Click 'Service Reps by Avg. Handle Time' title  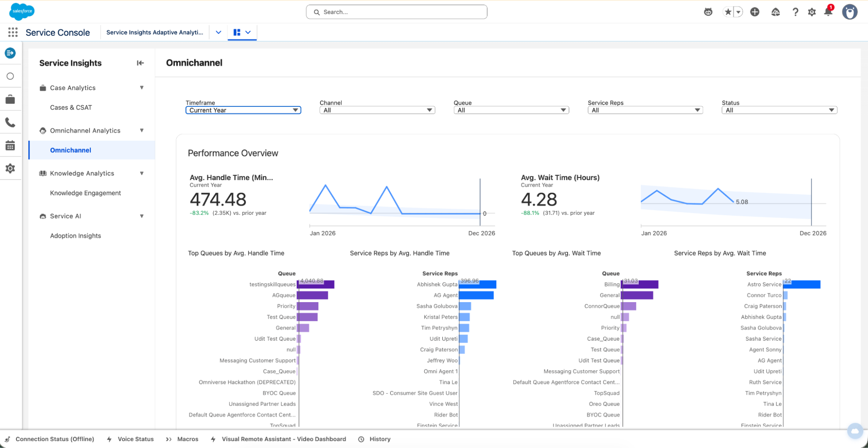(x=400, y=253)
